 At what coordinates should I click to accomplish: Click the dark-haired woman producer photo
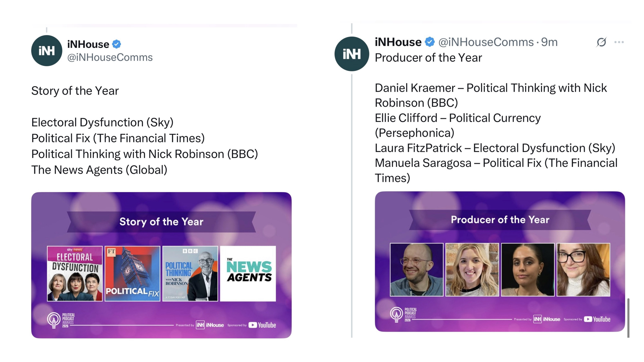click(528, 270)
